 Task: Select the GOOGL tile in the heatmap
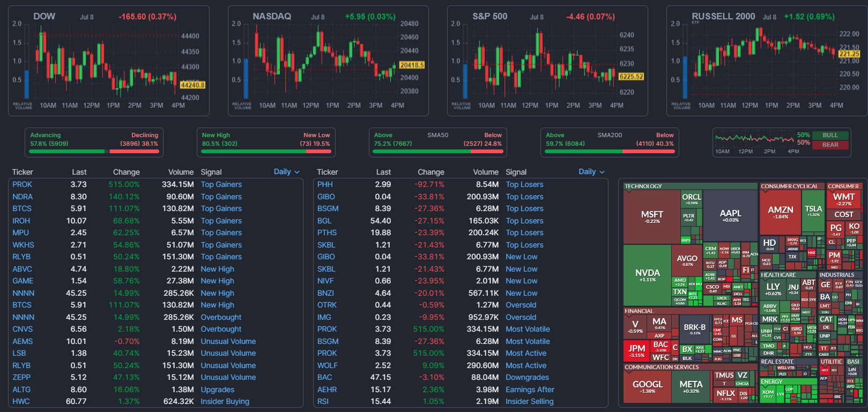(648, 387)
